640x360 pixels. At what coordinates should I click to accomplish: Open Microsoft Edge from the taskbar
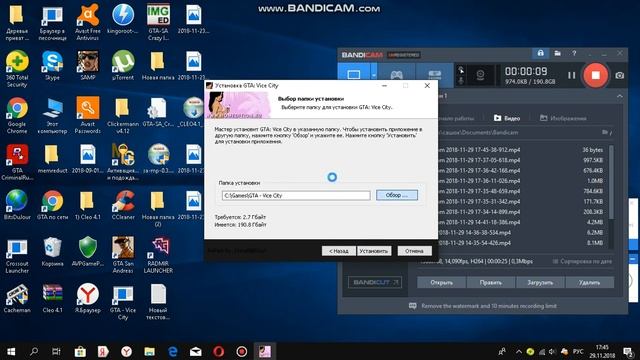(173, 351)
